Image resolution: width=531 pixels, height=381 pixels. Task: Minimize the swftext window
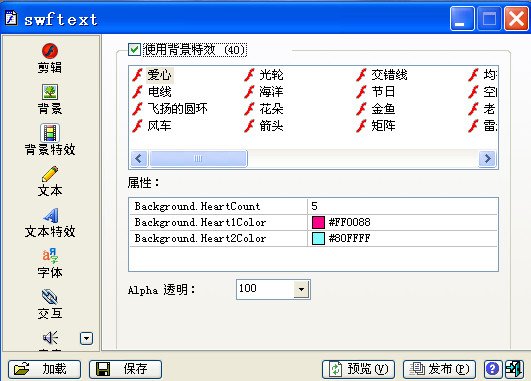(x=462, y=19)
